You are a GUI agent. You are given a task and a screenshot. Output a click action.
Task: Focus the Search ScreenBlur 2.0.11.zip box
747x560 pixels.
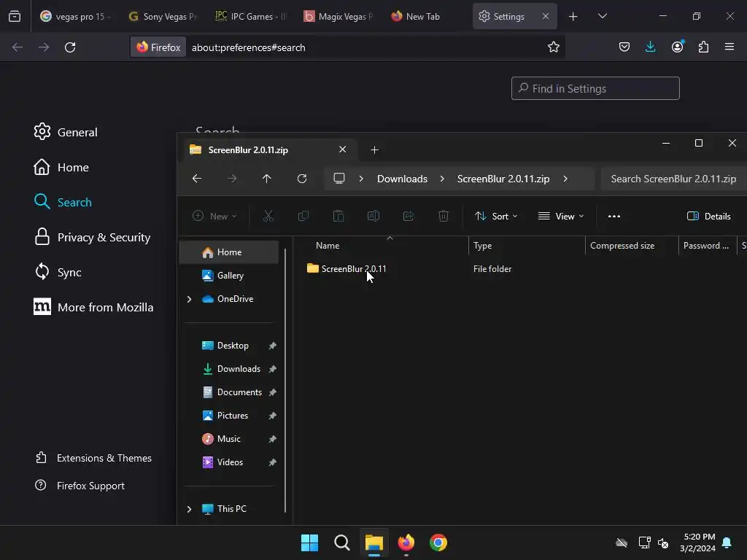[673, 179]
